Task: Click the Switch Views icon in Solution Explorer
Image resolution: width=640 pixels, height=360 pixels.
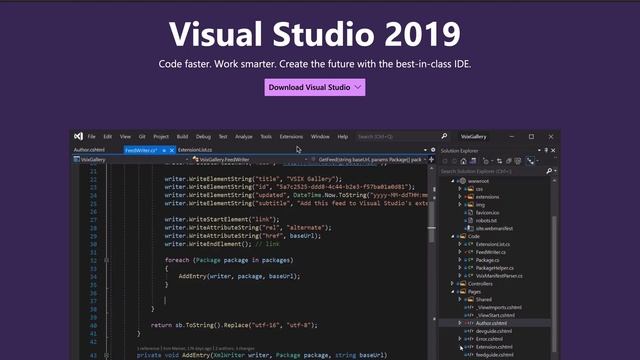Action: 473,161
